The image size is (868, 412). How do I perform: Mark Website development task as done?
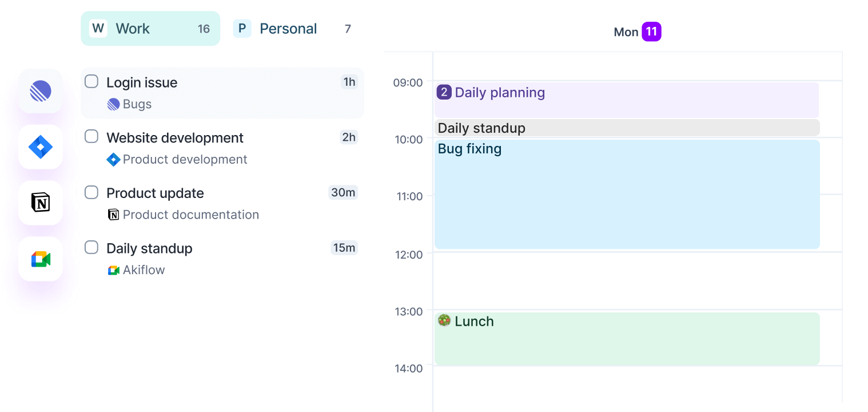pyautogui.click(x=91, y=137)
